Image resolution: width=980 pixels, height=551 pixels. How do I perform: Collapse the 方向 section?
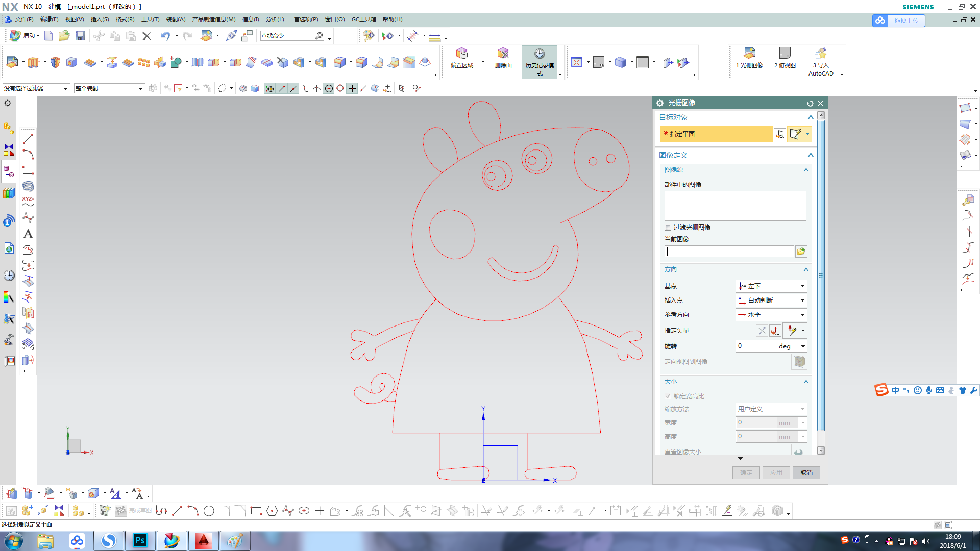coord(806,269)
